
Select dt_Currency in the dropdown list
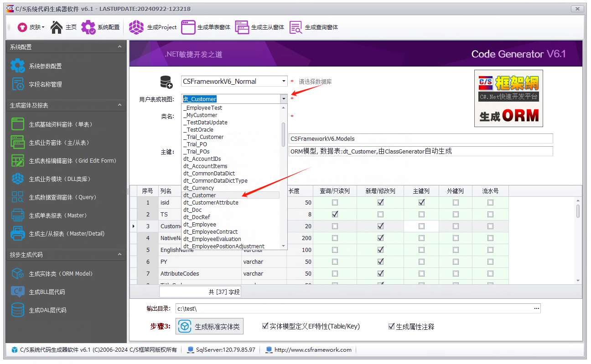231,188
